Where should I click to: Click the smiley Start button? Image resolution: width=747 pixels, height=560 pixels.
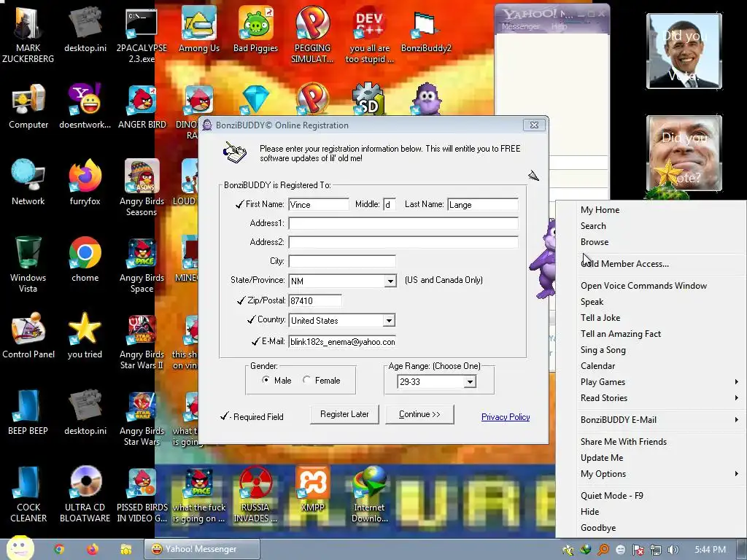tap(20, 548)
